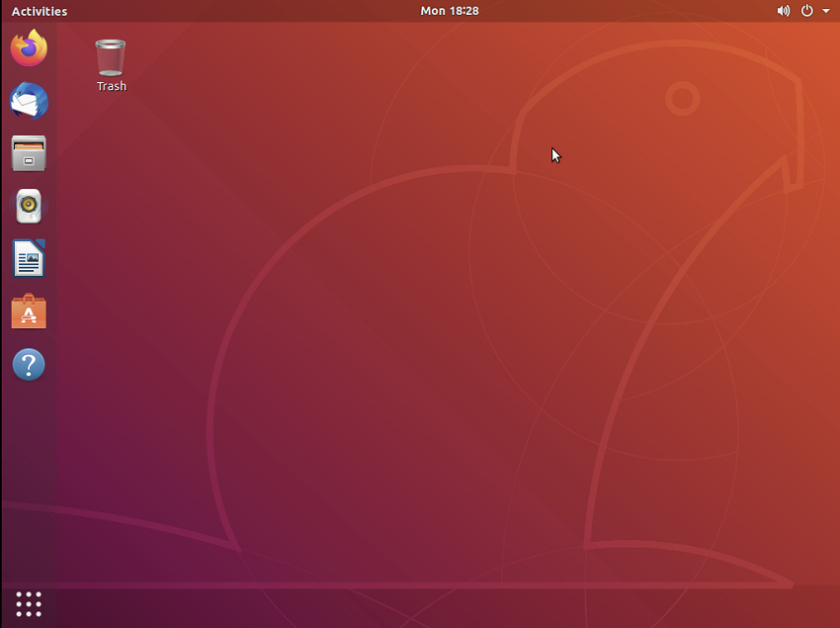Launch Rhythmbox music player
The image size is (840, 628).
click(29, 206)
